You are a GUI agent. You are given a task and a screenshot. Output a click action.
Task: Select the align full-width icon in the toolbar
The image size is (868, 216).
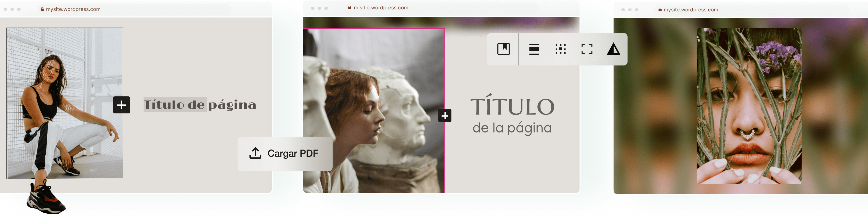click(534, 49)
